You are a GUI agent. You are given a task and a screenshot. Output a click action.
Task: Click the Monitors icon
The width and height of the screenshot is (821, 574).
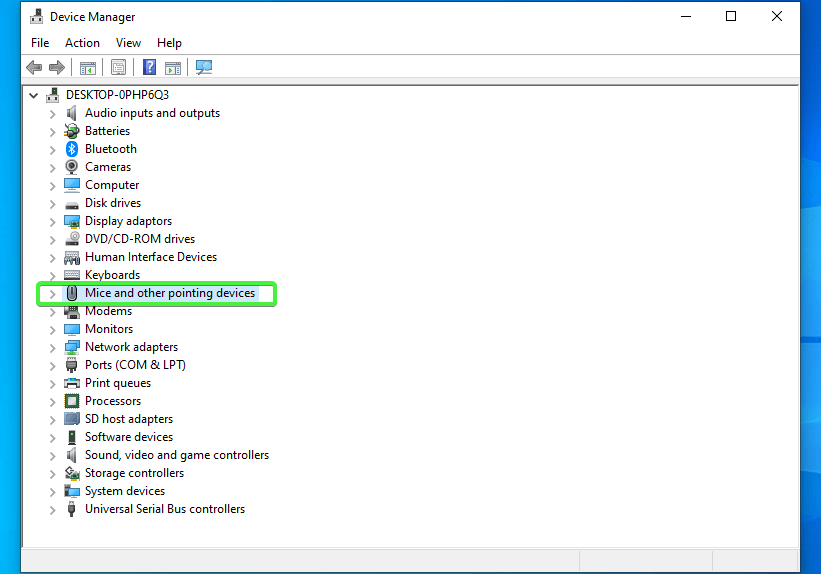click(72, 329)
